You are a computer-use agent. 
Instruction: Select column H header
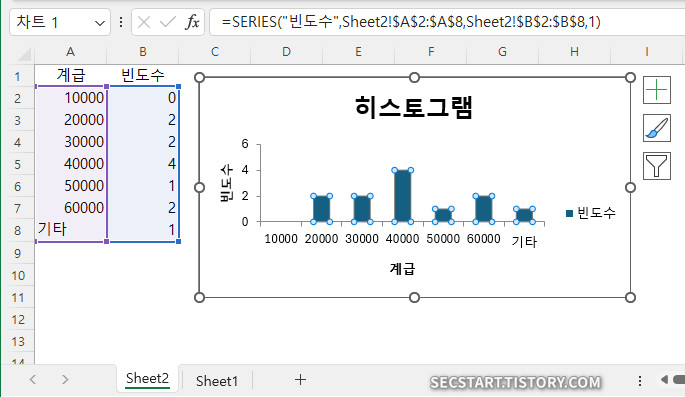(574, 52)
